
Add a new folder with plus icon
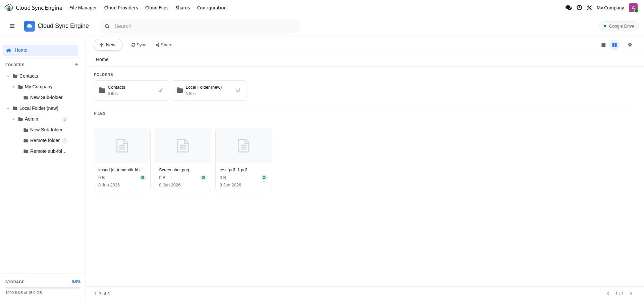tap(76, 64)
